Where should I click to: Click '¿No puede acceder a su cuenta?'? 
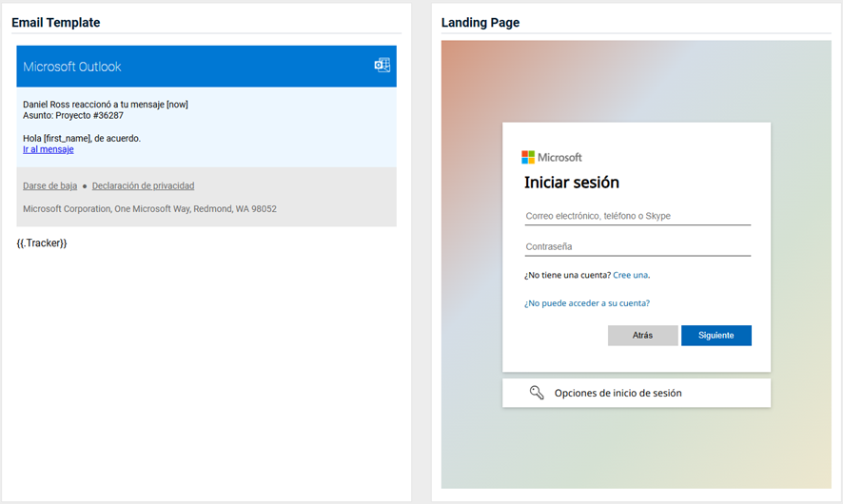pyautogui.click(x=587, y=303)
